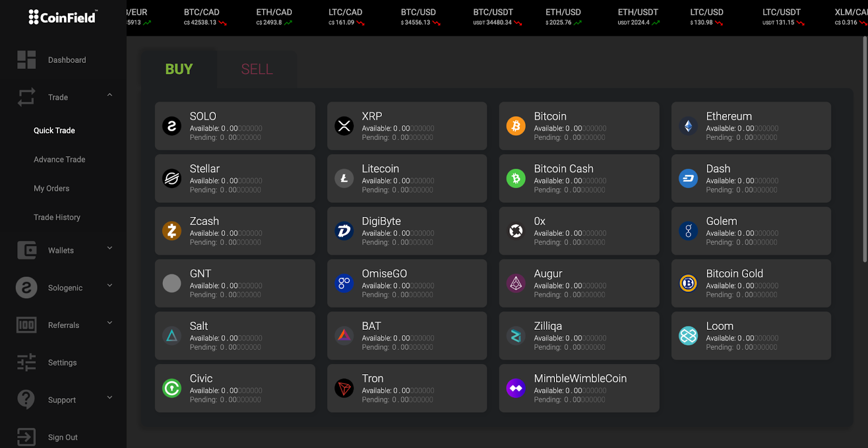This screenshot has width=868, height=448.
Task: Select the Dash blue icon
Action: coord(688,178)
